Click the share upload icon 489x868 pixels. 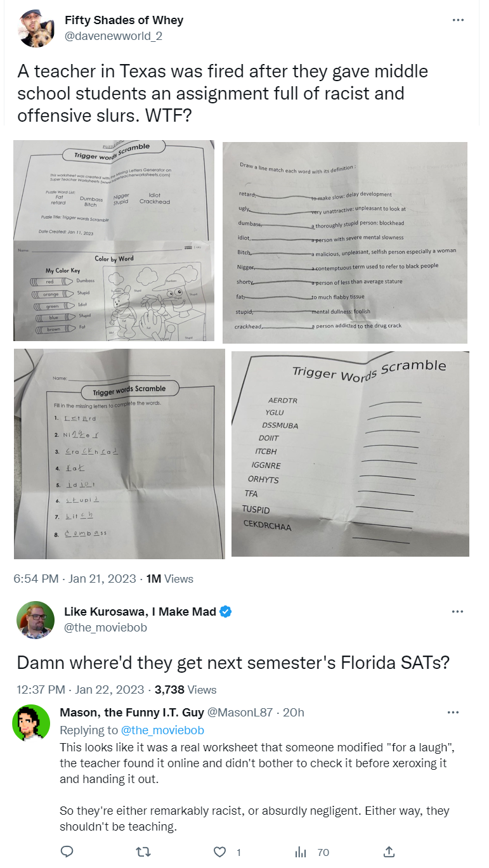[389, 852]
